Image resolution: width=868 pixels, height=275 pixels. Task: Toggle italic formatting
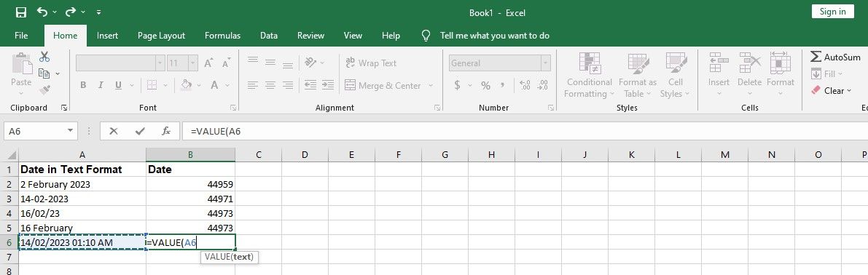101,85
